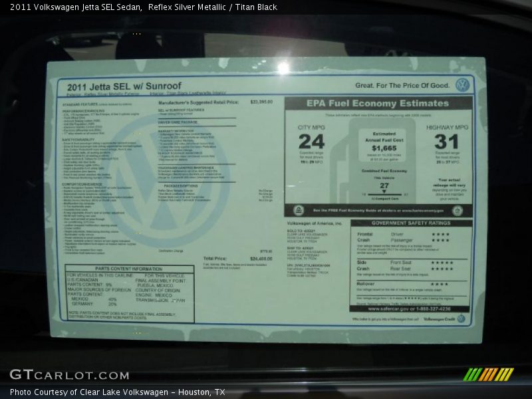Click 'EPA Fuel Economy Estimates' banner
Viewport: 532px width, 399px height.
point(378,103)
